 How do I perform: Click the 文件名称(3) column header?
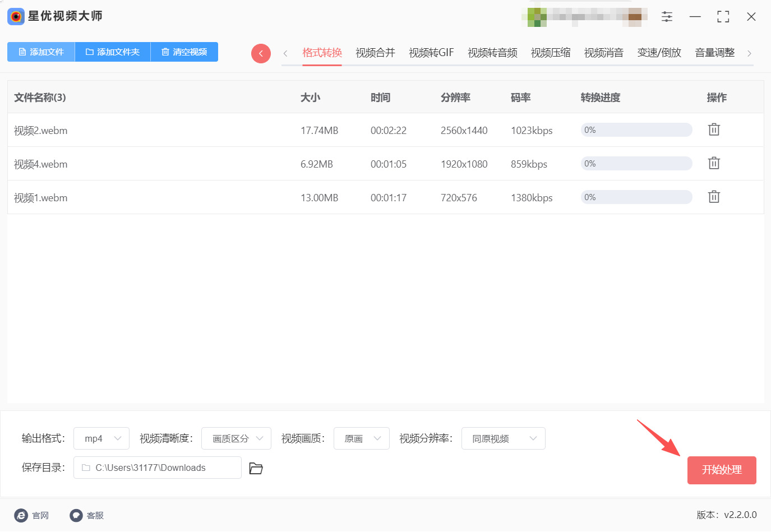point(40,98)
